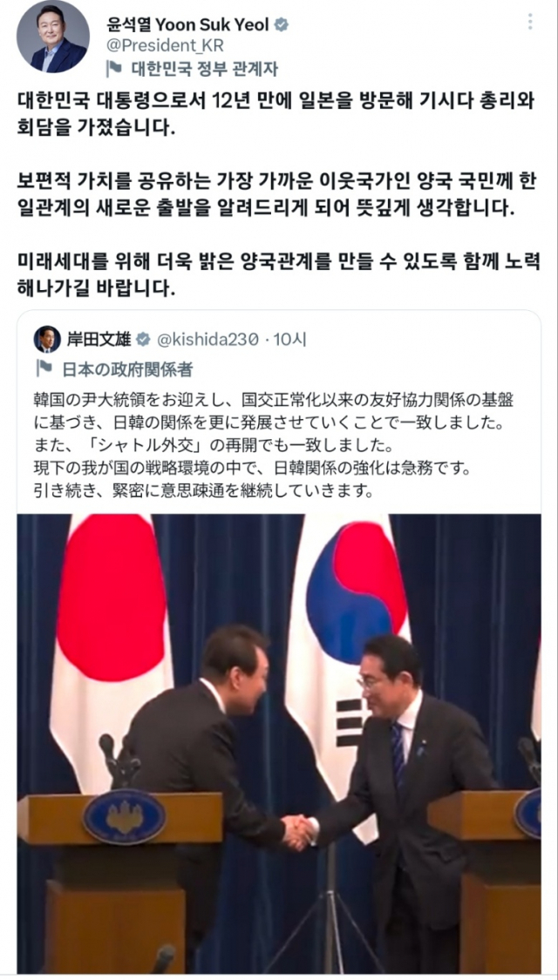Open quoted tweet via 韓国の尹大統領 text line
Viewport: 558px width, 980px height.
pos(276,398)
